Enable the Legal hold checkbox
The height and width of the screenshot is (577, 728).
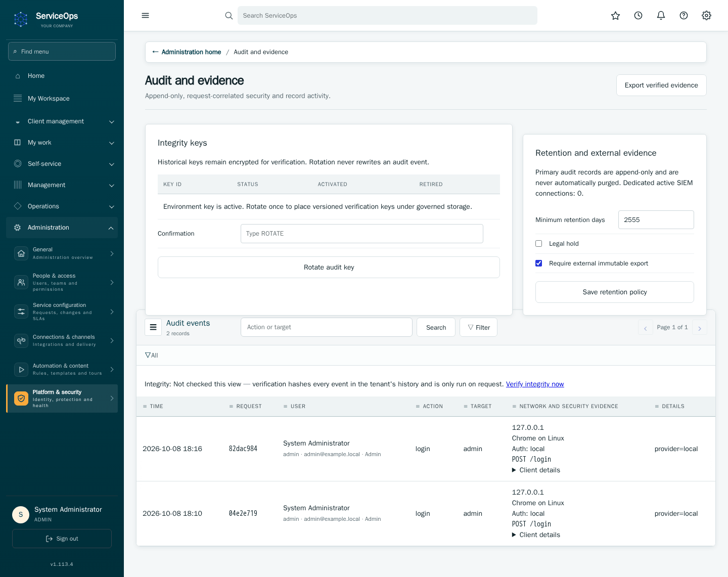[539, 244]
